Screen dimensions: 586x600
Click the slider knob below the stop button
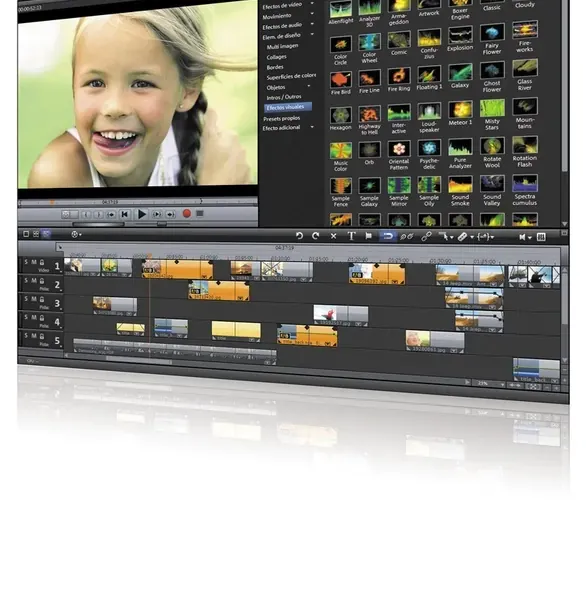(x=162, y=223)
